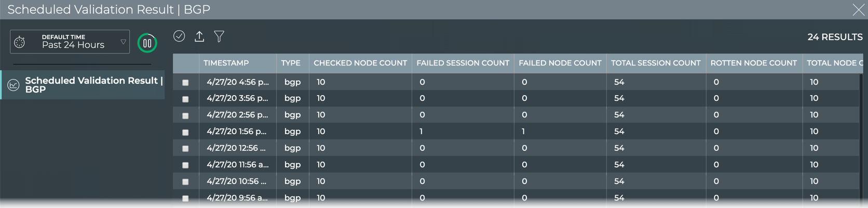868x208 pixels.
Task: Select checkbox for 4/27/20 4:56 pm row
Action: (x=185, y=83)
